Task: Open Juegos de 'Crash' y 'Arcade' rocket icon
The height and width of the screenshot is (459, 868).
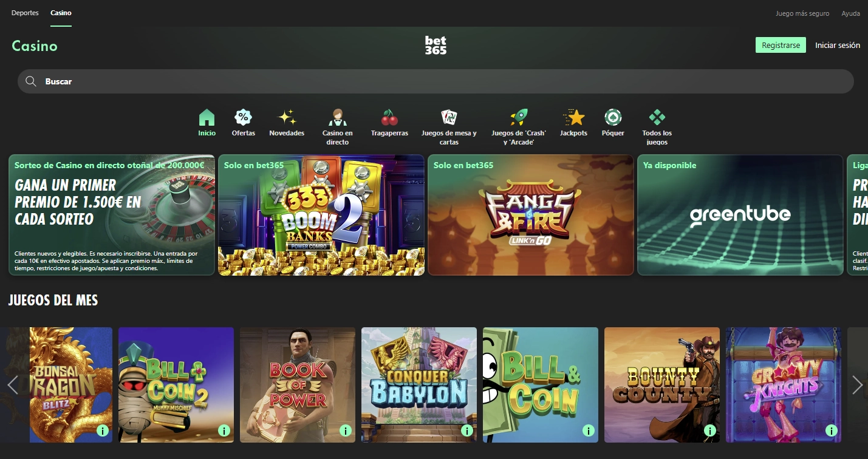Action: tap(519, 117)
